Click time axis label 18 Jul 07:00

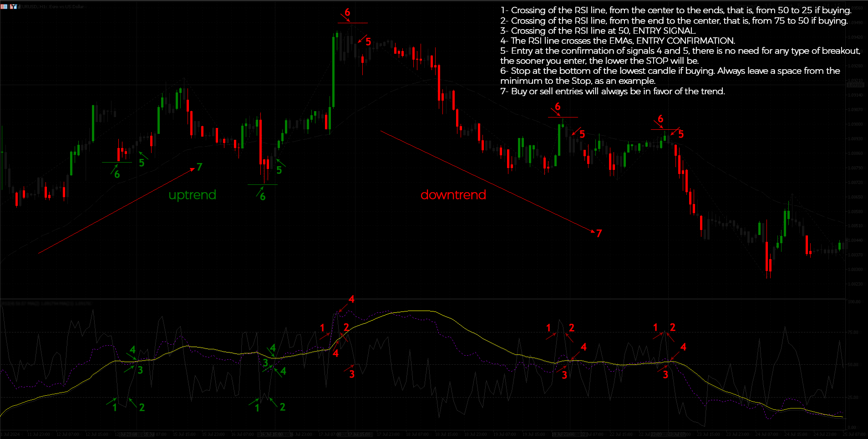coord(417,434)
